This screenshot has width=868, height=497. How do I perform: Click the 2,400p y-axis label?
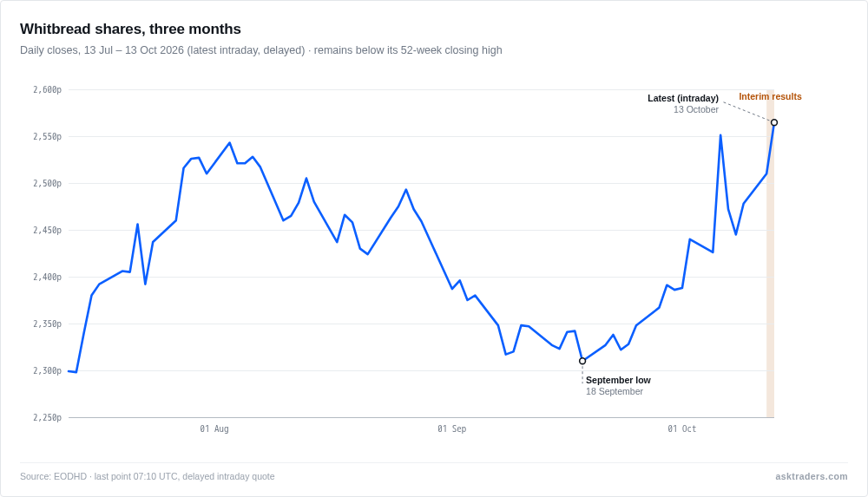pyautogui.click(x=47, y=277)
